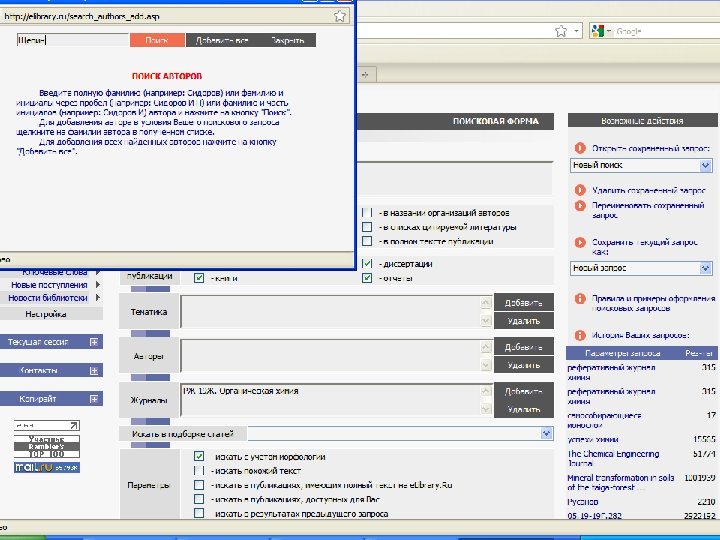The width and height of the screenshot is (720, 540).
Task: Check искать в результатах предыдущего запроса
Action: pyautogui.click(x=199, y=513)
